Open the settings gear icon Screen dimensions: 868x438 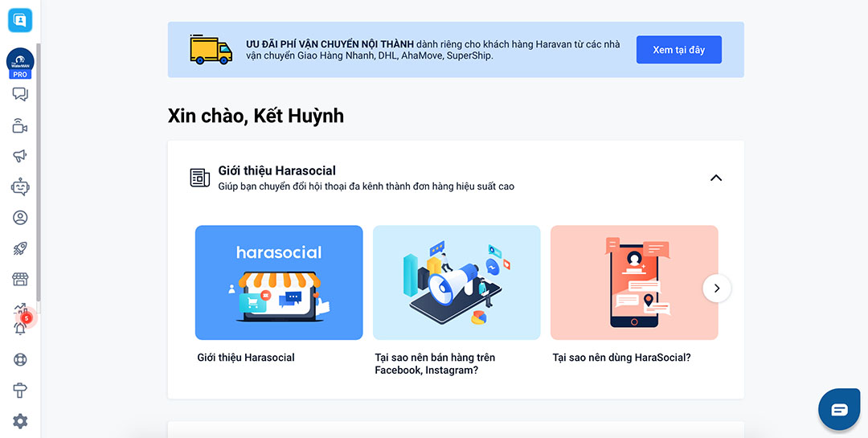tap(20, 421)
